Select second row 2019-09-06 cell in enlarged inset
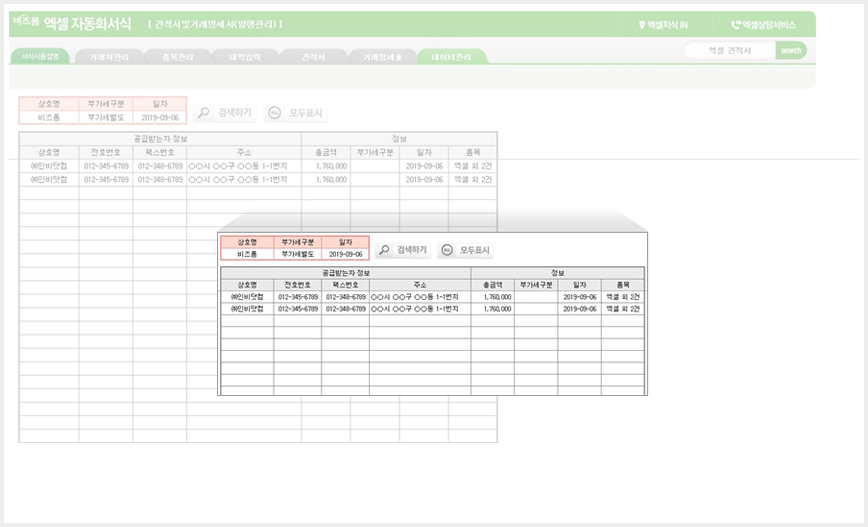868x527 pixels. tap(580, 309)
